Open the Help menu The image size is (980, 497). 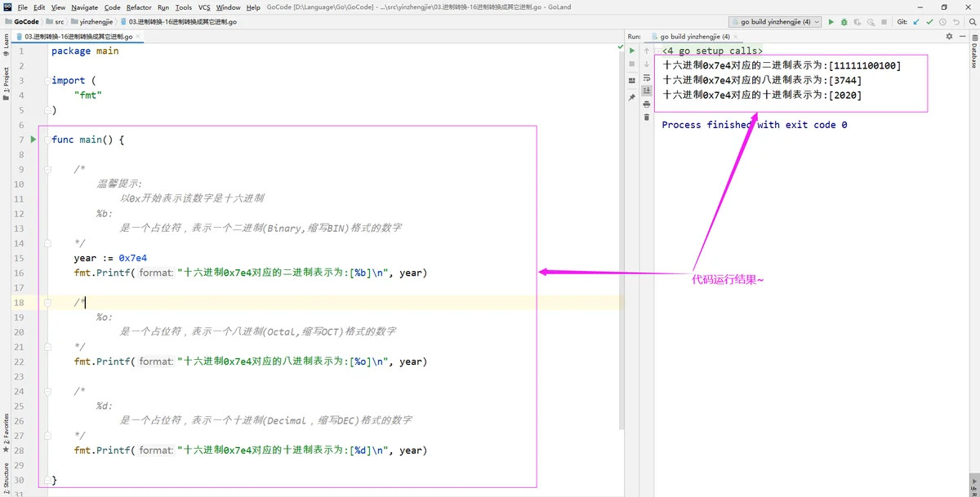(x=253, y=7)
